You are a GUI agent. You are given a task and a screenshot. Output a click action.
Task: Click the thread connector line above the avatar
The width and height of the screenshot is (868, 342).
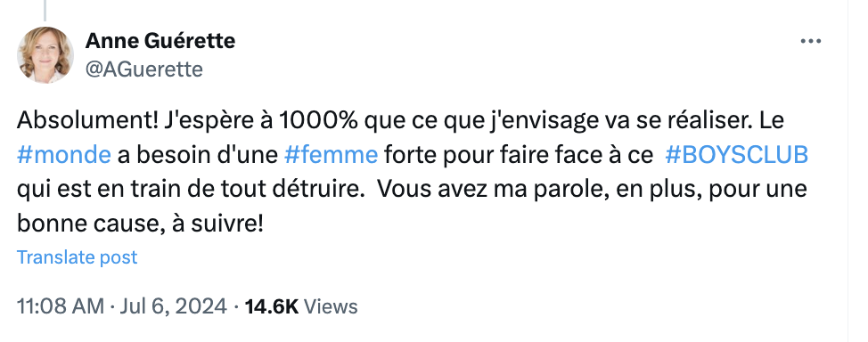tap(45, 10)
